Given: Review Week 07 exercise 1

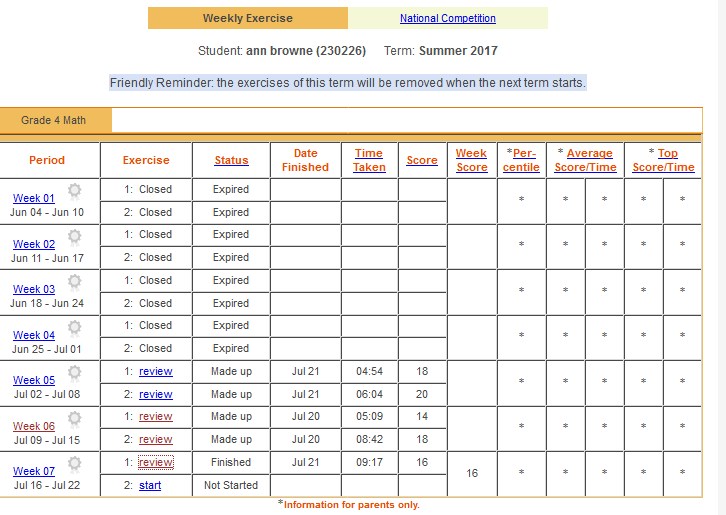Looking at the screenshot, I should click(156, 462).
